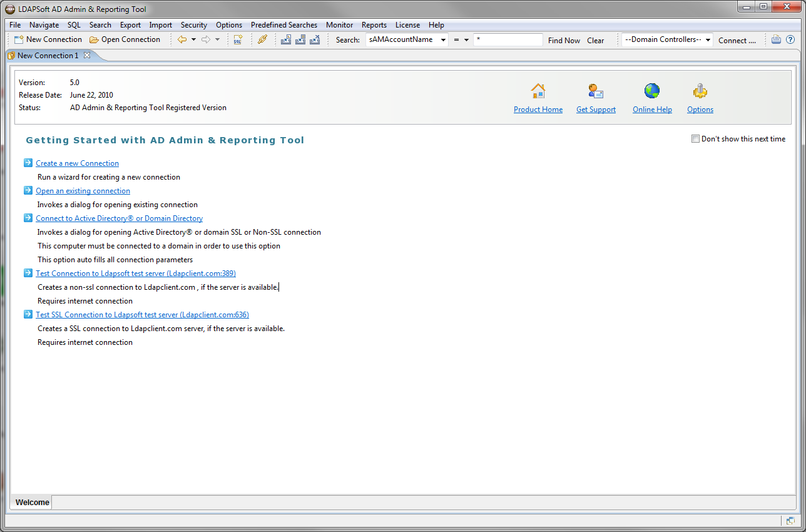Click Connect to Active Directory or Domain Directory link
Screen dimensions: 806x532
[119, 218]
